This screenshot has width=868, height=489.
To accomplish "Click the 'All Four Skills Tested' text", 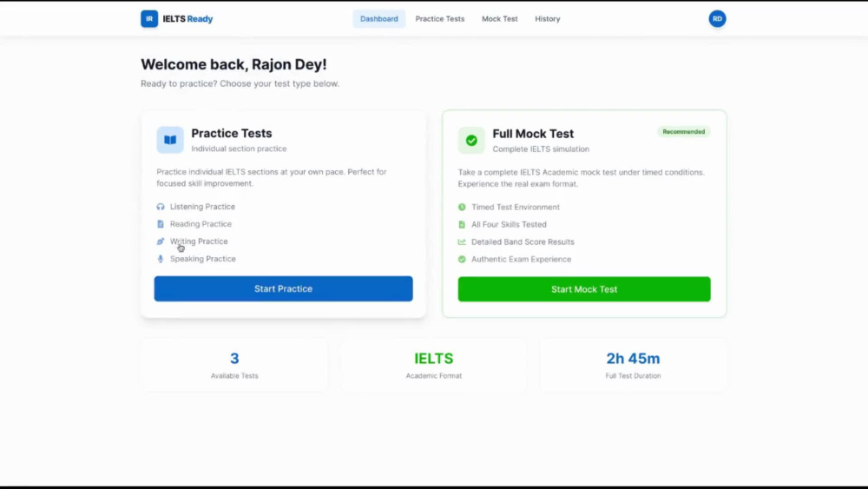I will [509, 224].
